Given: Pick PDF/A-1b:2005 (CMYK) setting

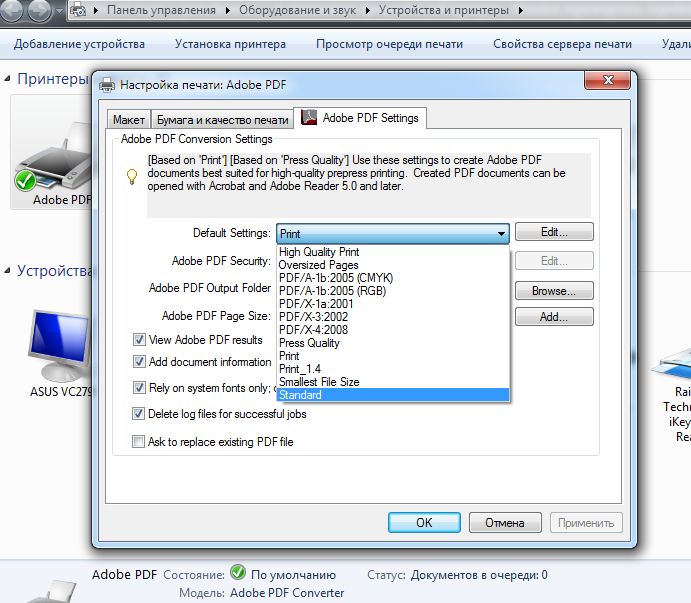Looking at the screenshot, I should (x=393, y=278).
